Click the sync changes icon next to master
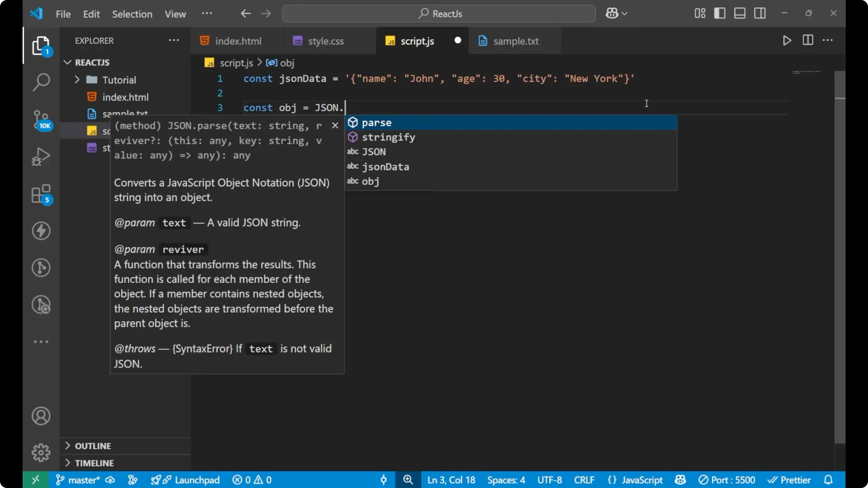Image resolution: width=868 pixels, height=488 pixels. (110, 480)
